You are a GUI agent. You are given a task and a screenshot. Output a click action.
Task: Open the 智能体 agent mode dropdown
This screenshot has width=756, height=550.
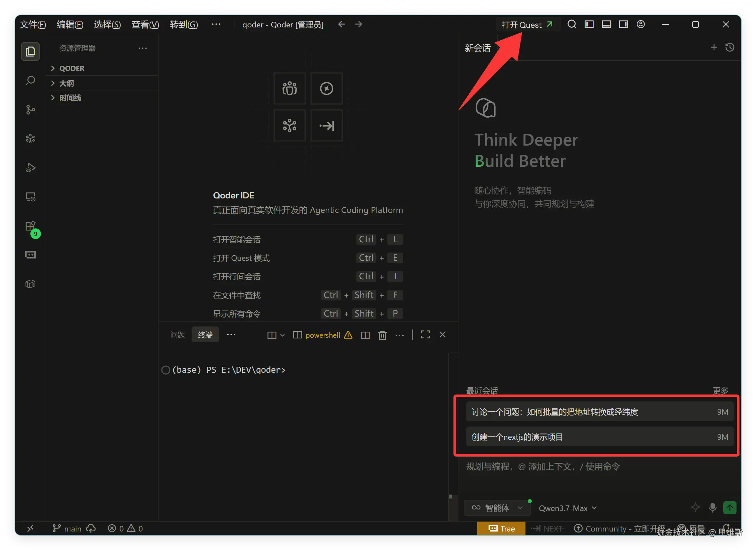497,507
